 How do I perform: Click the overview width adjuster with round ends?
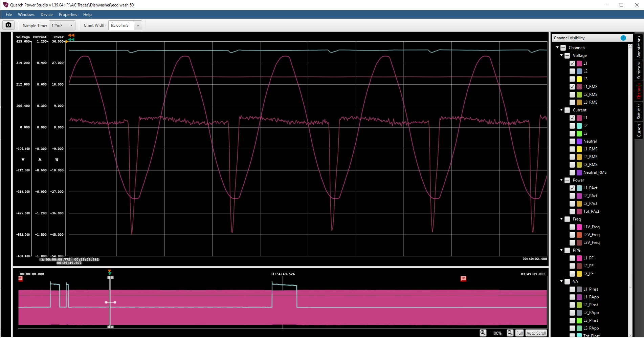coord(110,302)
